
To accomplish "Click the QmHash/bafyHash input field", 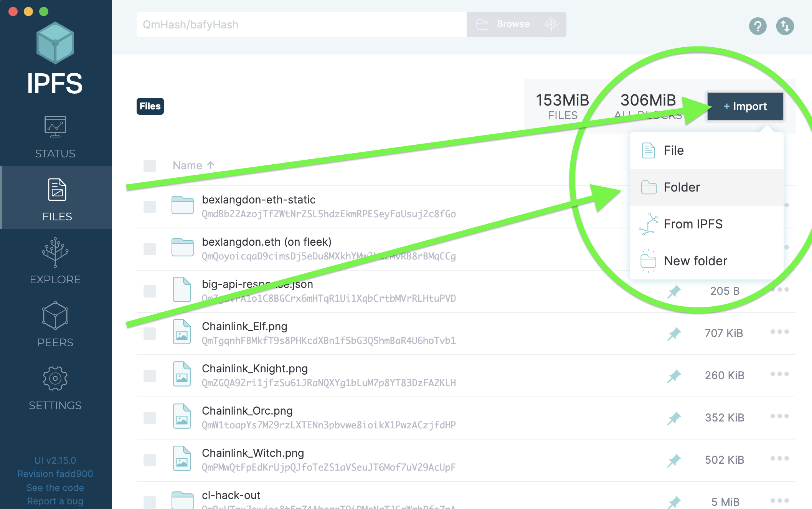I will pos(301,25).
